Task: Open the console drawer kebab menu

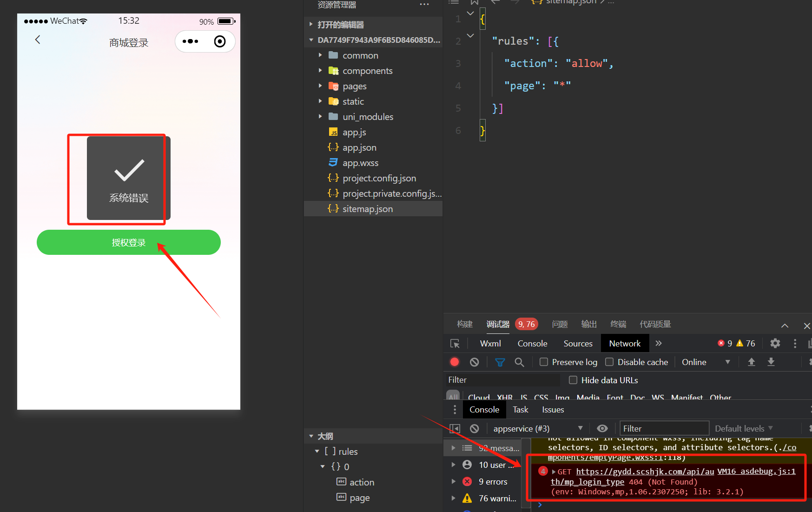Action: click(455, 410)
